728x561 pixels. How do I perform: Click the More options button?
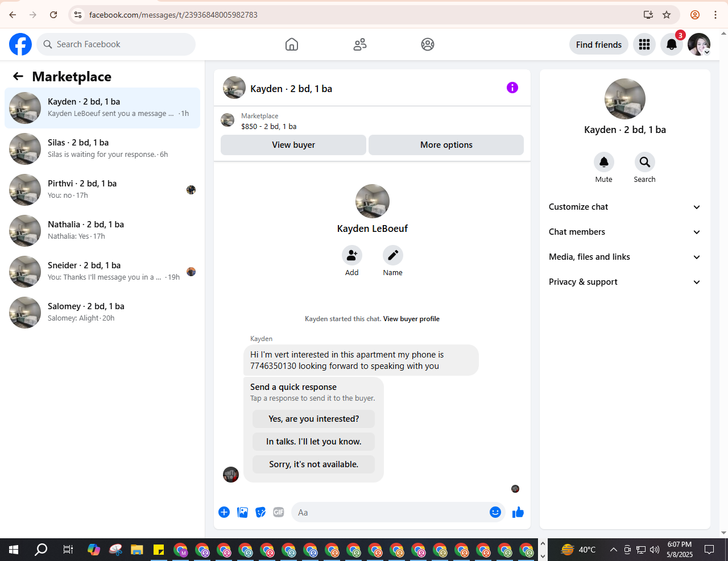pos(446,145)
